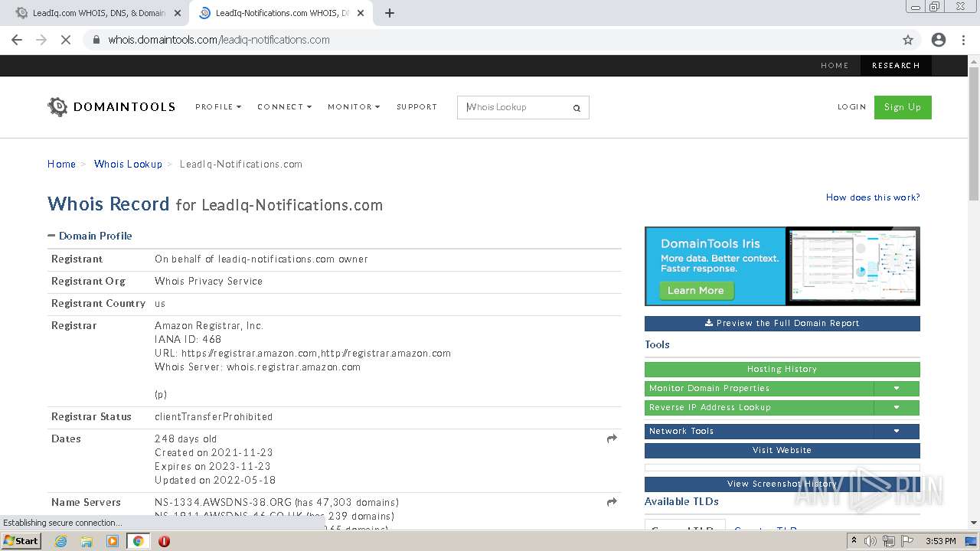Open the media player taskbar icon
The image size is (980, 551).
tap(113, 541)
